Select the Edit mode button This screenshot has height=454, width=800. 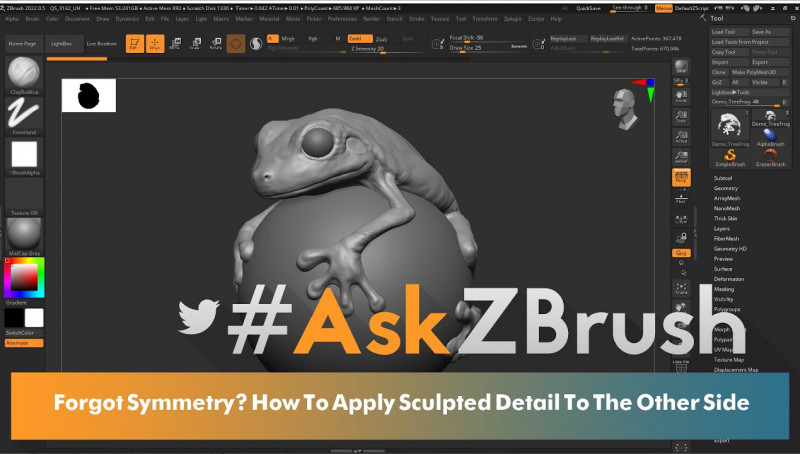pos(135,43)
